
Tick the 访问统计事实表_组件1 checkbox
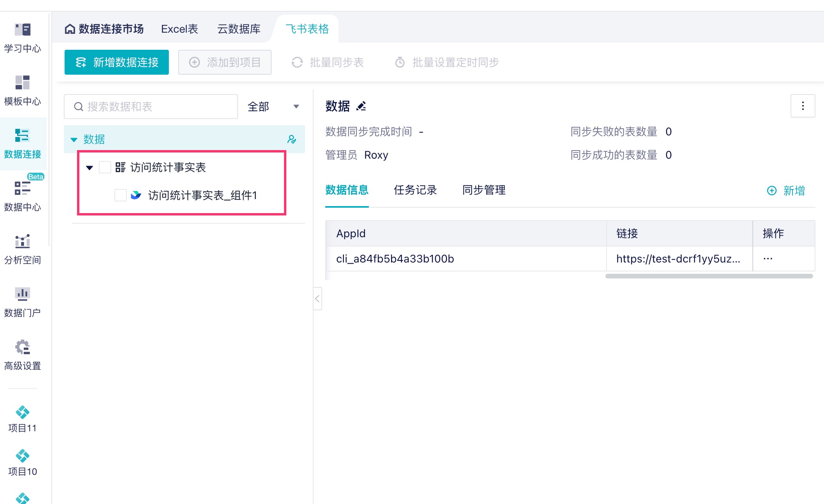tap(121, 195)
